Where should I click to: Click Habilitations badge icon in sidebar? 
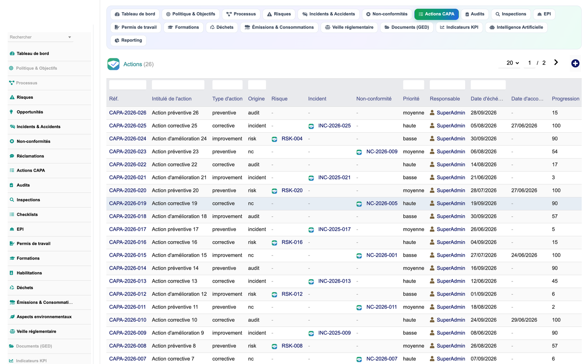click(x=11, y=273)
